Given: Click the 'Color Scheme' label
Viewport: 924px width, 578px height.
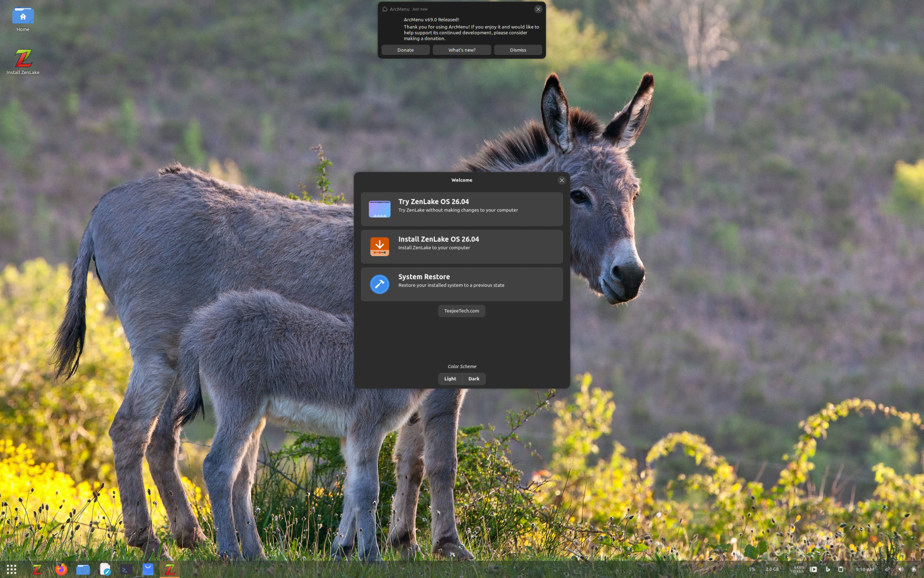Looking at the screenshot, I should [462, 366].
